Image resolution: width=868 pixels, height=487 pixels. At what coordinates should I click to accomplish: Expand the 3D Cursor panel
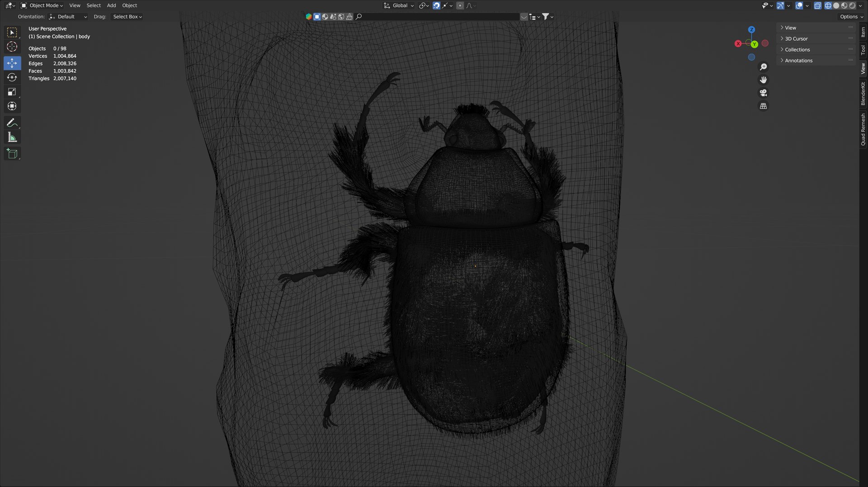click(x=816, y=38)
